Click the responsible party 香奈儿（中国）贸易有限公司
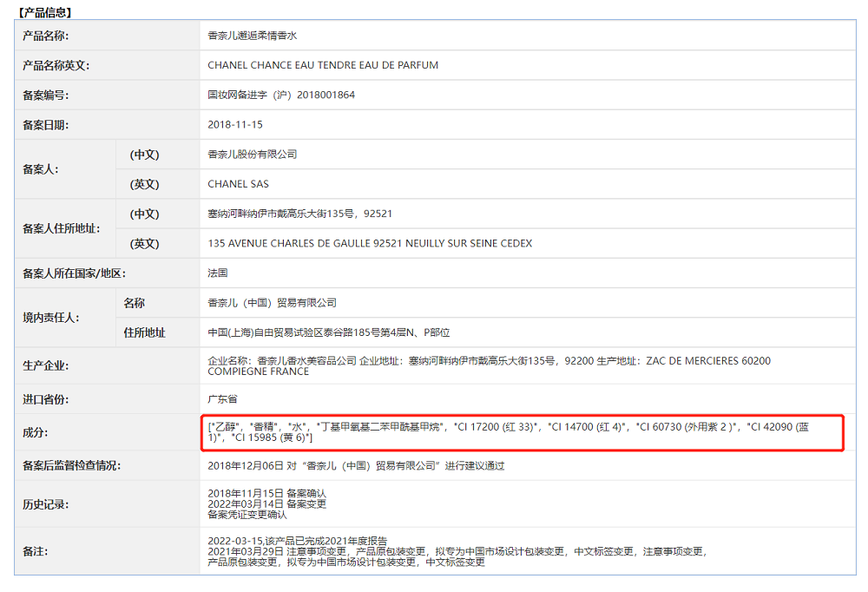Image resolution: width=868 pixels, height=592 pixels. pyautogui.click(x=272, y=303)
